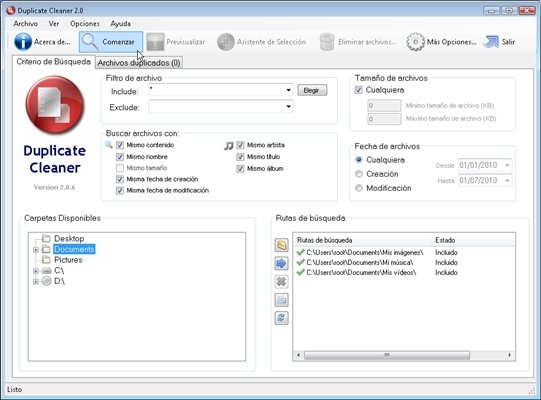Click scrollbar thumb in search paths list

point(387,355)
